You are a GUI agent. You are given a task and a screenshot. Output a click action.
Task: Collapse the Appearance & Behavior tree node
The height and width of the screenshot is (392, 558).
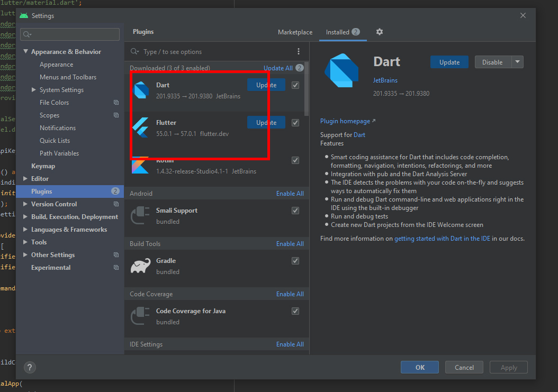[26, 52]
